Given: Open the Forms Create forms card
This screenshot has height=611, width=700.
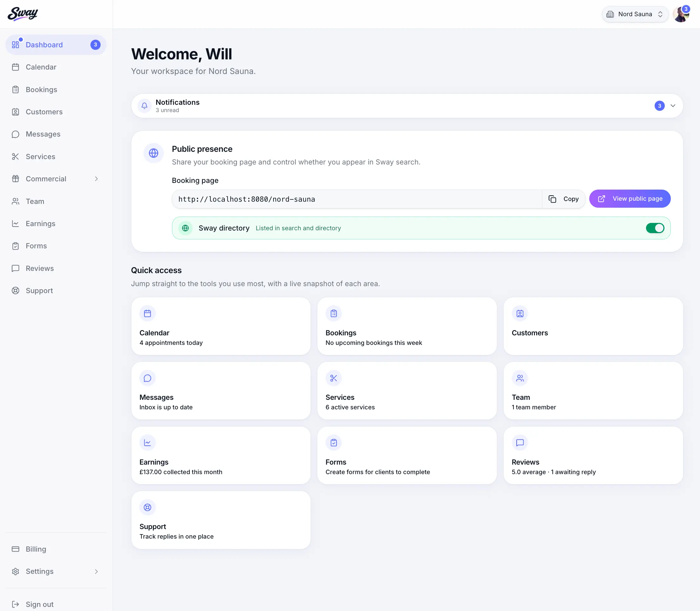Looking at the screenshot, I should coord(407,455).
